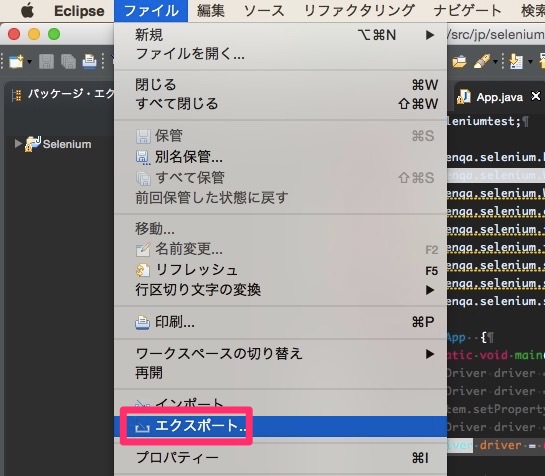Open the ナビゲート menu

click(x=467, y=11)
